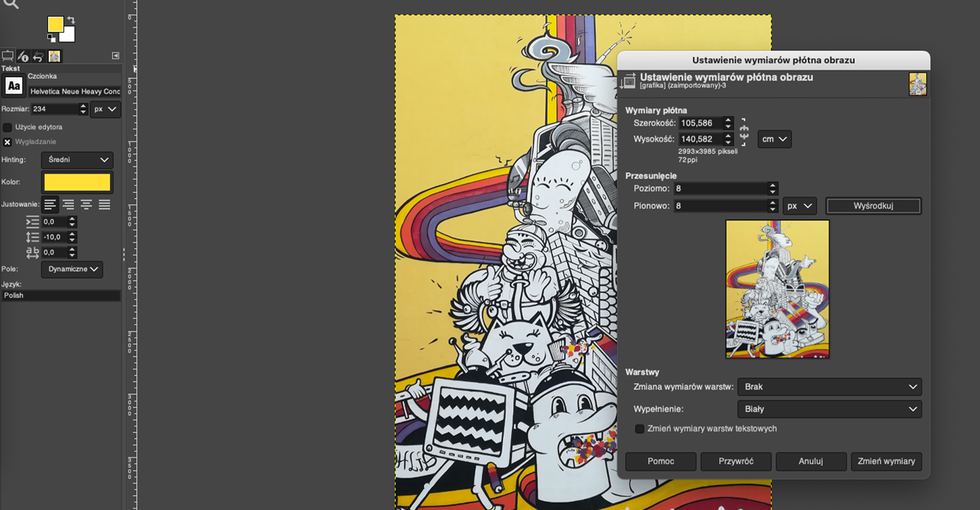Decrease the Pionowo vertical offset
The height and width of the screenshot is (510, 980).
click(773, 209)
